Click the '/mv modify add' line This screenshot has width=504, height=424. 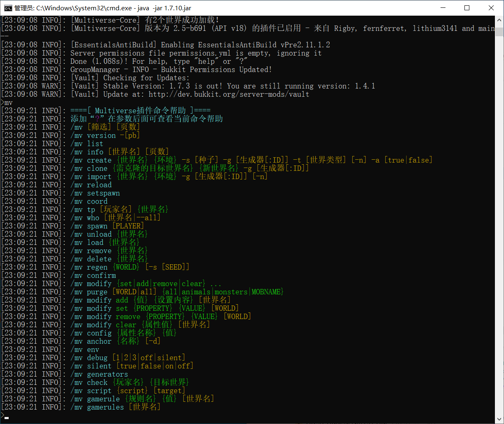coord(116,300)
